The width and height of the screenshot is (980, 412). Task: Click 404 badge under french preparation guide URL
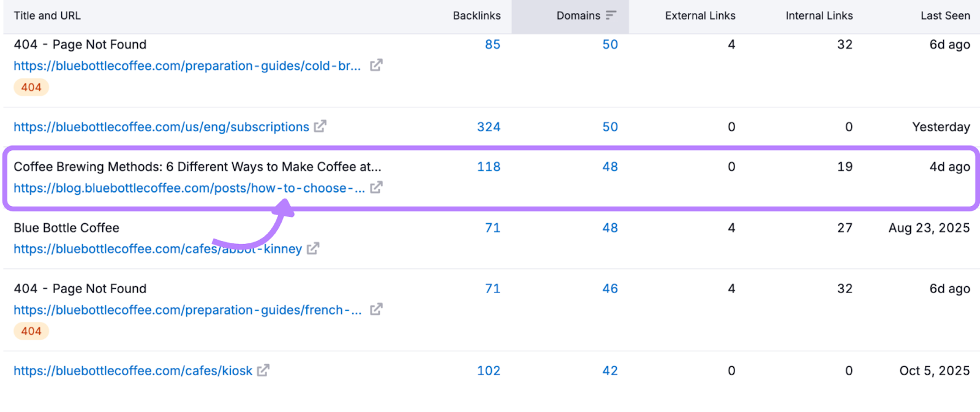tap(31, 331)
